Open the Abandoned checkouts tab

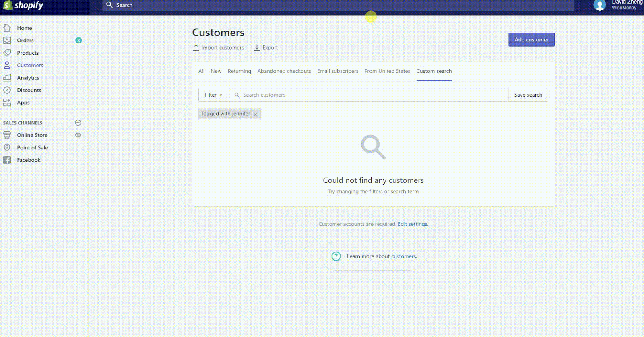(x=284, y=71)
